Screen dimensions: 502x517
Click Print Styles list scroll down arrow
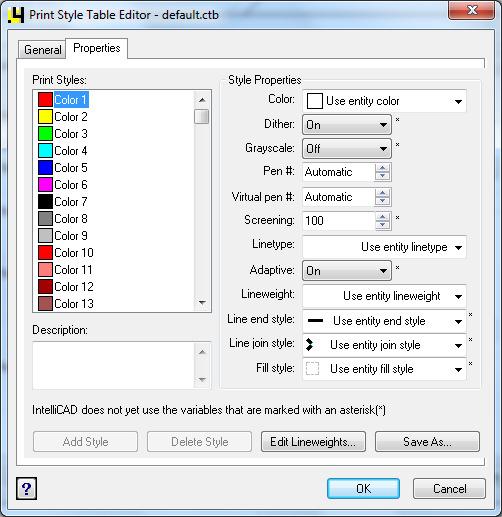[202, 302]
